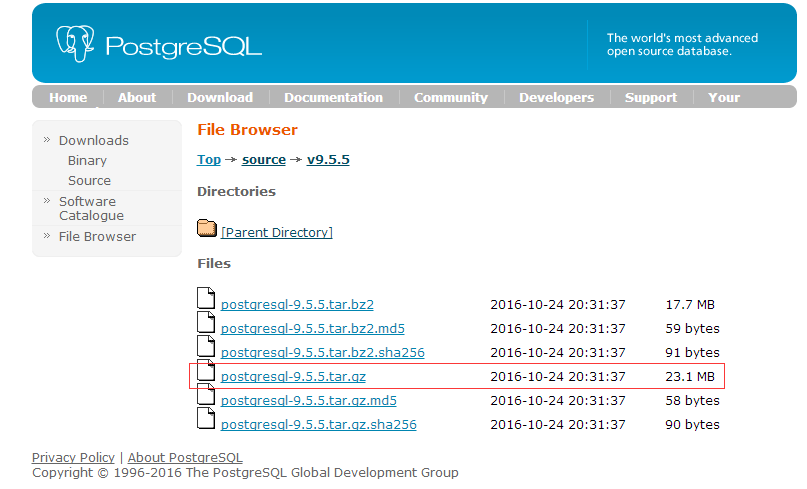Click file icon beside postgresql-9.5.5.tar.bz2.md5

[x=206, y=322]
